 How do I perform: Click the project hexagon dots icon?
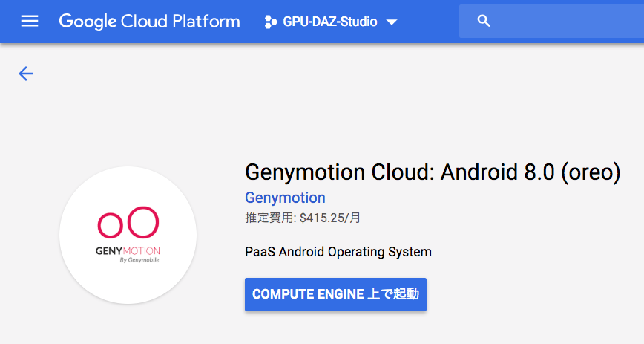pyautogui.click(x=271, y=22)
